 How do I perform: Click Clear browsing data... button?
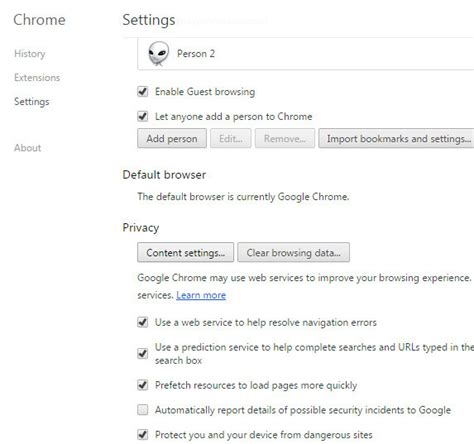point(293,252)
